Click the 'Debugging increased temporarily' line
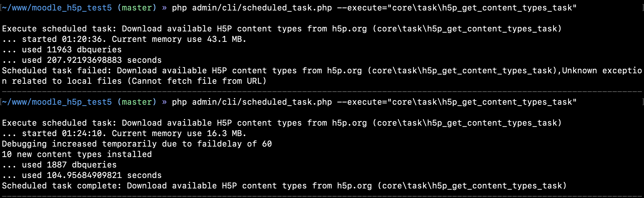 137,144
